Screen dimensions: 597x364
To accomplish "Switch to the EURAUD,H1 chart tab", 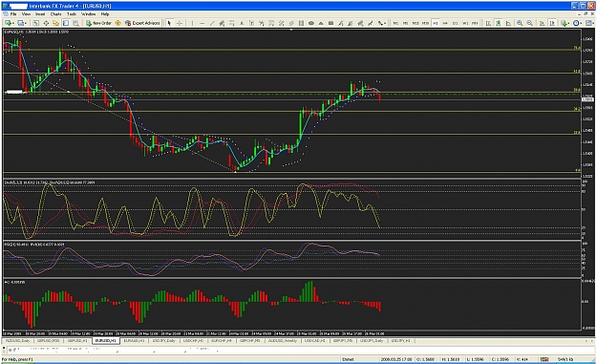I will coord(134,340).
